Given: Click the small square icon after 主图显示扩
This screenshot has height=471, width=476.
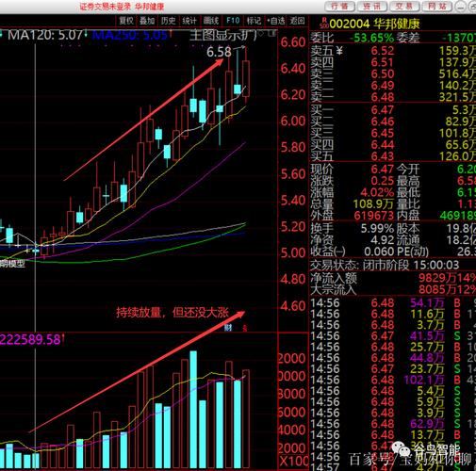Looking at the screenshot, I should (272, 33).
